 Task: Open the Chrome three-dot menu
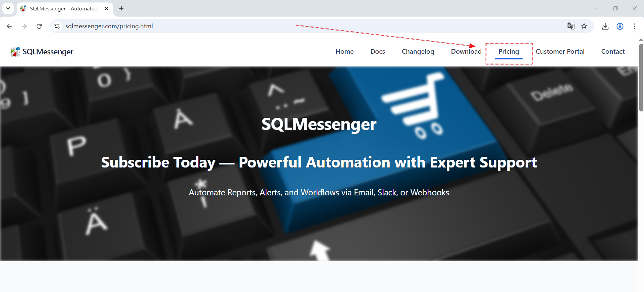point(635,26)
